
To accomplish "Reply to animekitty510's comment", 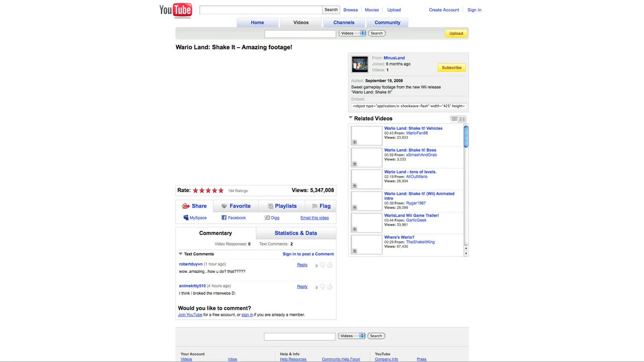I will point(302,287).
